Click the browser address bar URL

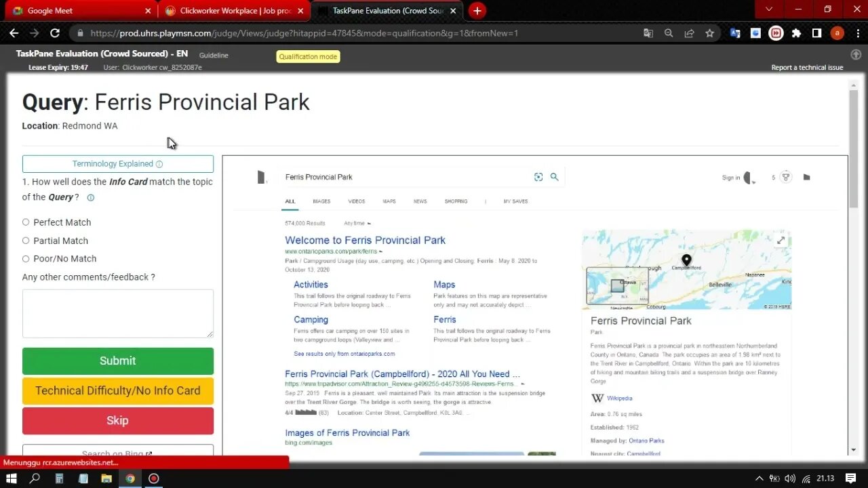[304, 33]
